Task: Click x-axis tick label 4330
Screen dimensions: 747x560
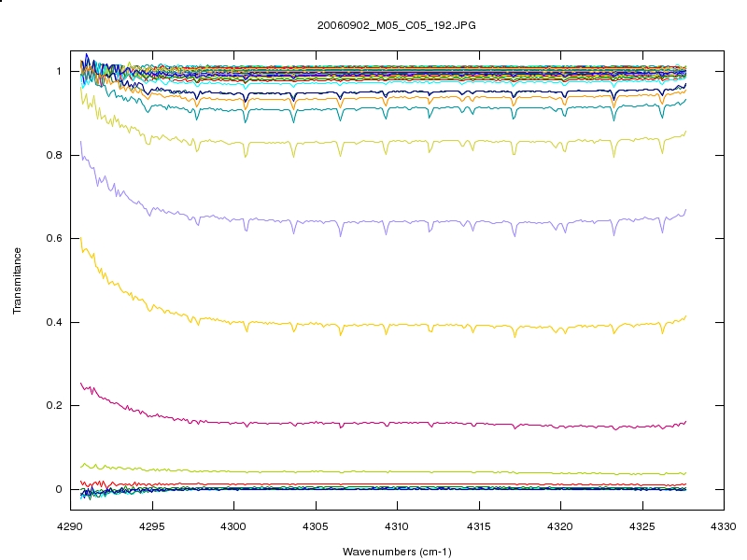Action: point(724,526)
